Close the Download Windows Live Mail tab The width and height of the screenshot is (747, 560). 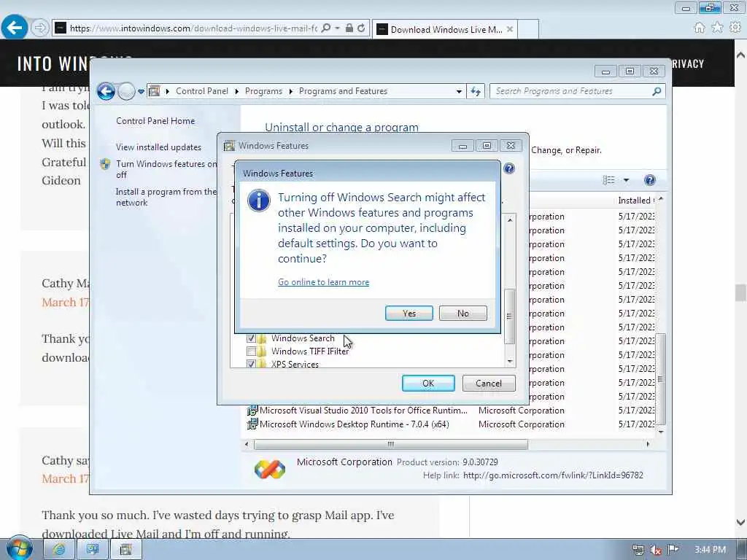(x=510, y=29)
